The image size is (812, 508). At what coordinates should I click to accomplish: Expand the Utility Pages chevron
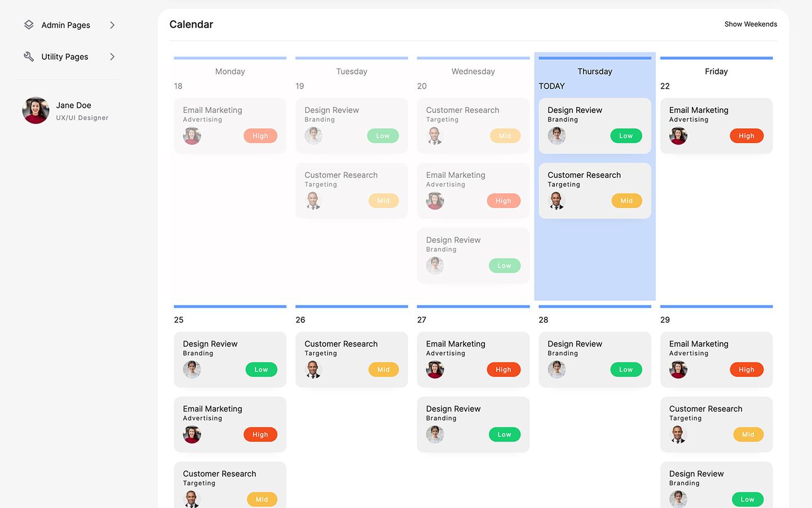click(112, 56)
